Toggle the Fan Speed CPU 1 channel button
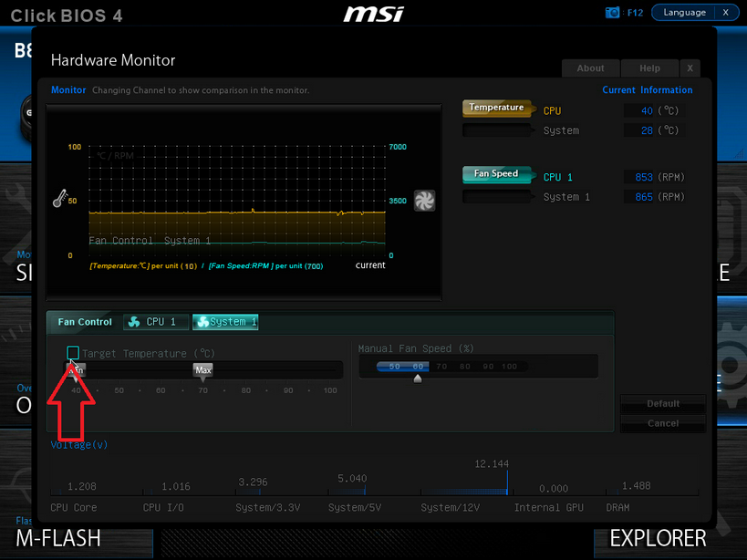The image size is (747, 560). (x=497, y=175)
